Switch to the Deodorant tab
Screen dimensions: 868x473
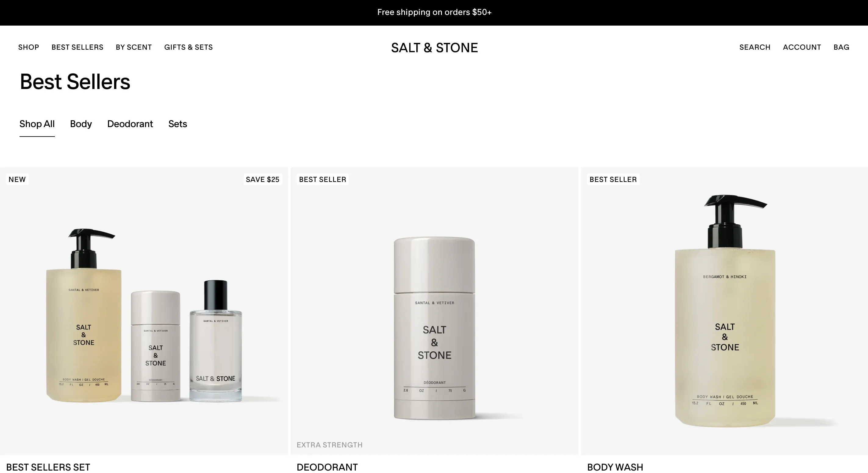tap(130, 124)
